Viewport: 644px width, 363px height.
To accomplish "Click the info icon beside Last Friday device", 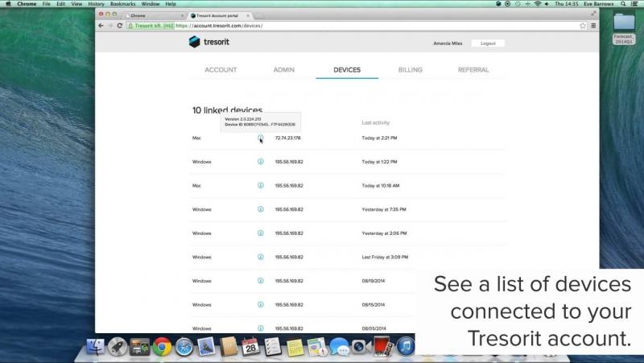I will (x=260, y=257).
